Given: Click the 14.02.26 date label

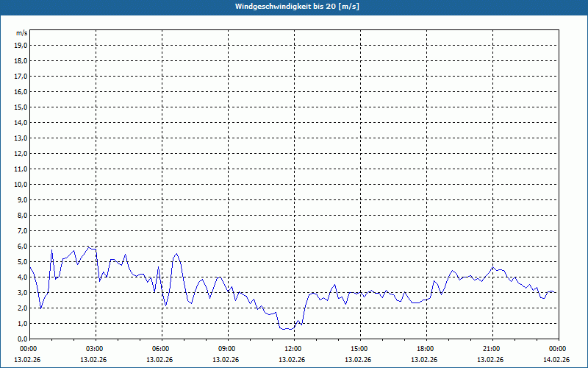Looking at the screenshot, I should (556, 360).
